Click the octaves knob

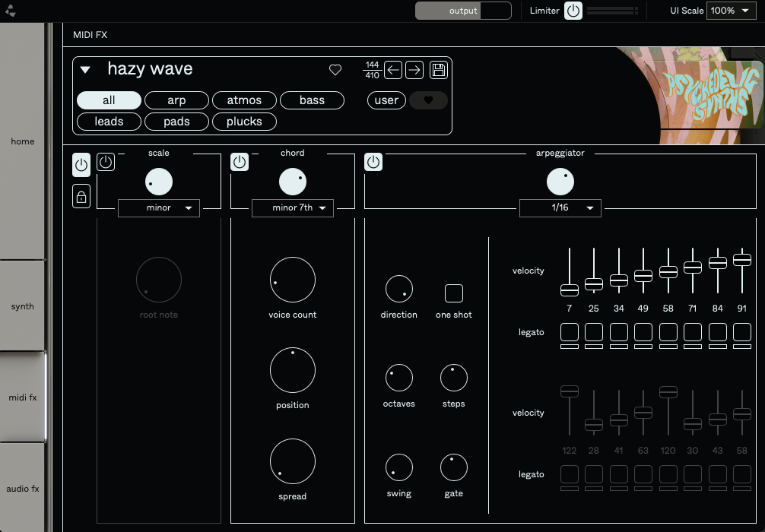[399, 378]
